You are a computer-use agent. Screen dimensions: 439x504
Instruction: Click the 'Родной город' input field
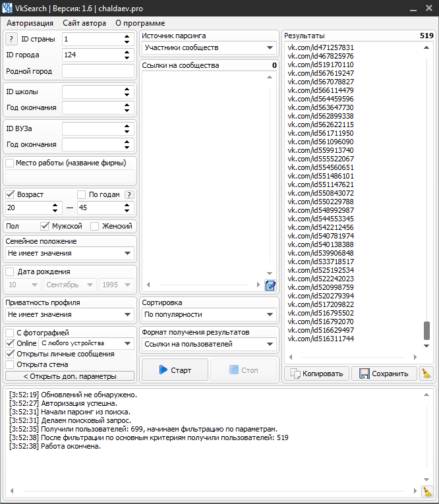point(98,71)
